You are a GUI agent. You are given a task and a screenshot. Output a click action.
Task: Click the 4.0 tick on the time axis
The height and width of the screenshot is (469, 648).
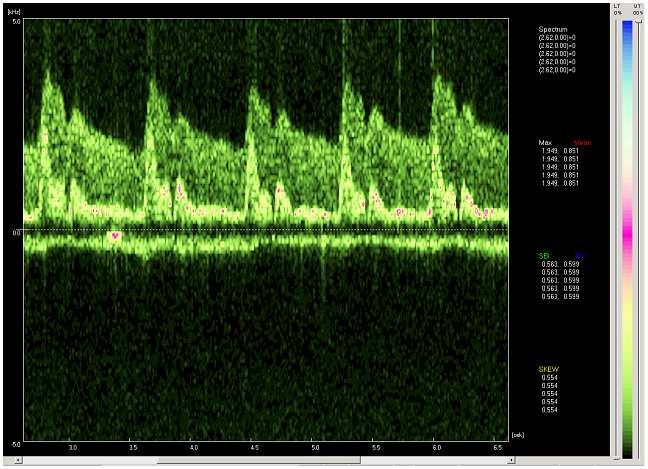194,448
